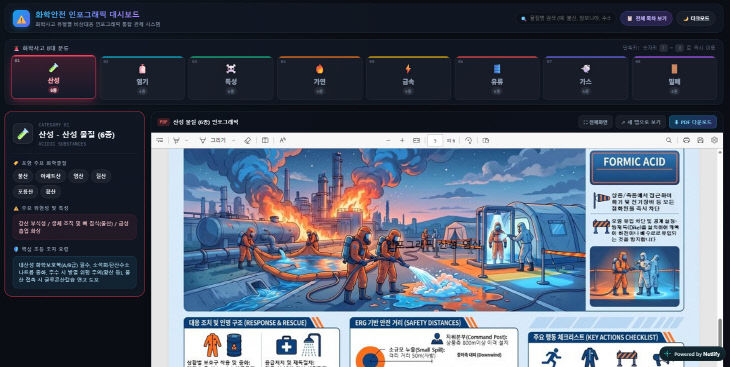The width and height of the screenshot is (730, 367).
Task: Click the PDF page number field
Action: (x=434, y=140)
